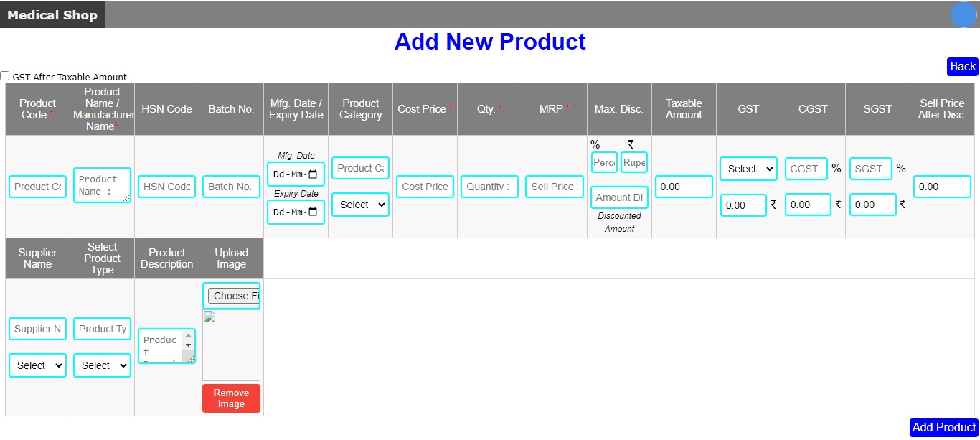The height and width of the screenshot is (440, 980).
Task: Enable GST After Taxable Amount checkbox
Action: pos(5,75)
